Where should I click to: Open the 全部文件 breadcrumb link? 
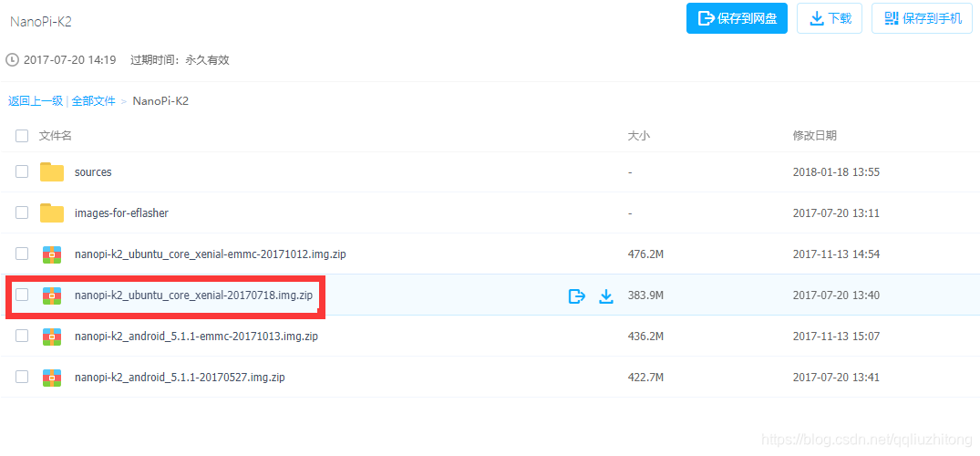93,100
